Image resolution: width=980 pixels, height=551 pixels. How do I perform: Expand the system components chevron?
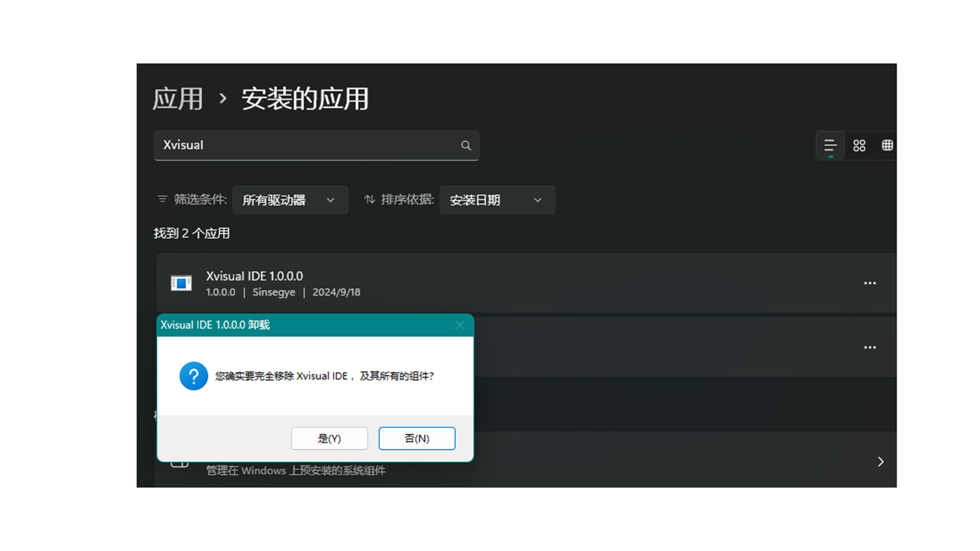880,462
